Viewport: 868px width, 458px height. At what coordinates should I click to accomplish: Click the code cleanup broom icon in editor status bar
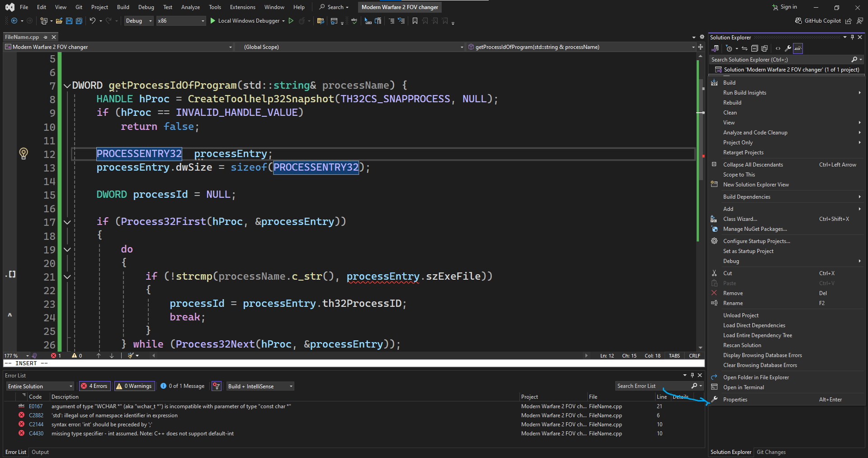[x=131, y=356]
